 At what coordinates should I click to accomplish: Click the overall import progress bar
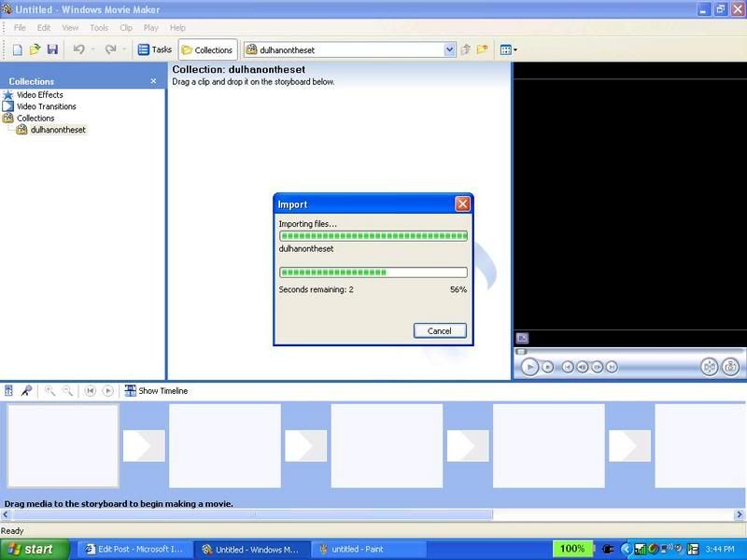tap(373, 236)
